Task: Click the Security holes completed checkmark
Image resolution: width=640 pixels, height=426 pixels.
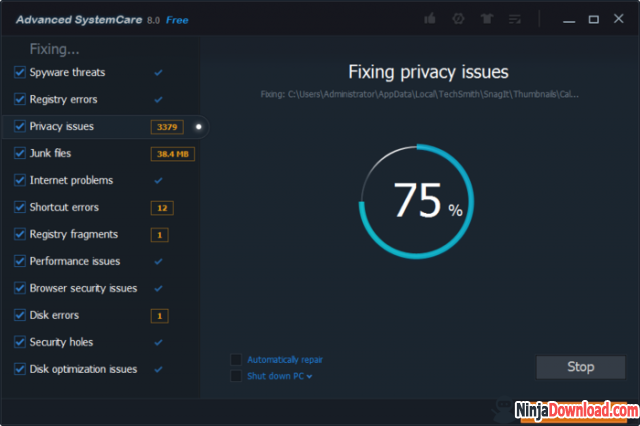Action: [158, 342]
